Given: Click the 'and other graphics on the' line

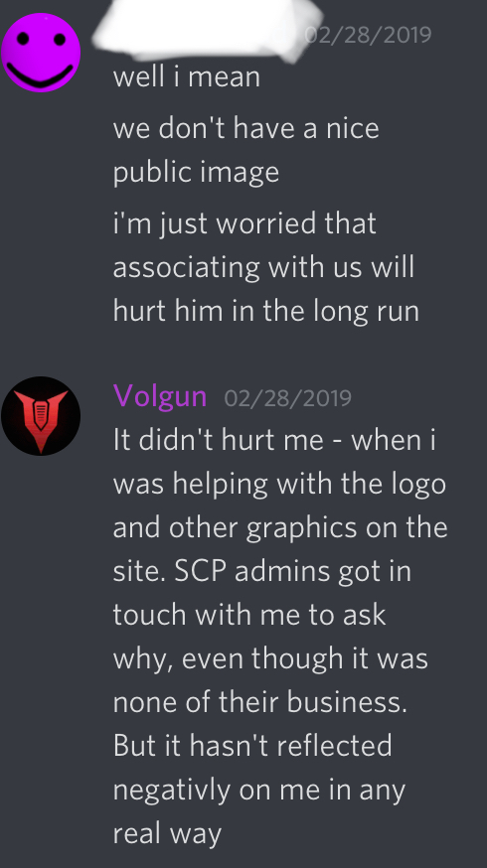Looking at the screenshot, I should (280, 527).
